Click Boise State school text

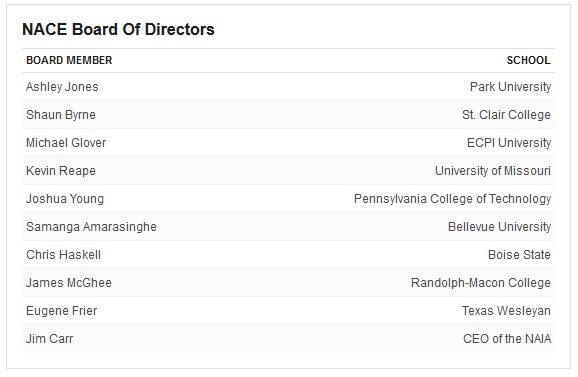(519, 255)
